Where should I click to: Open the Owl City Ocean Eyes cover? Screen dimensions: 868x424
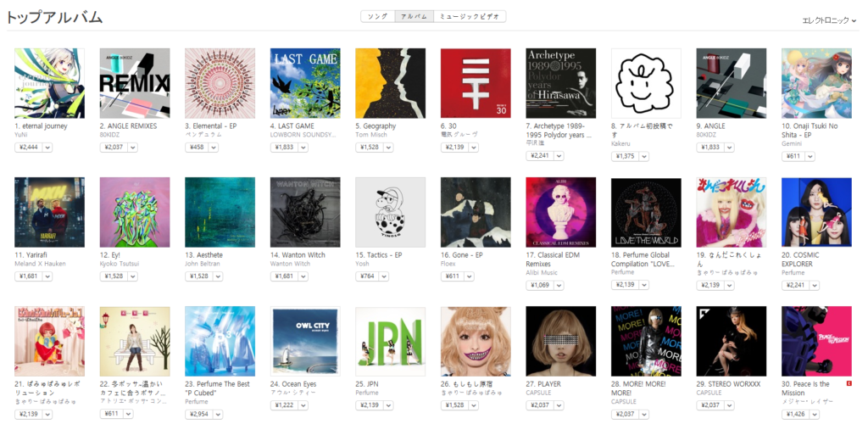(305, 342)
